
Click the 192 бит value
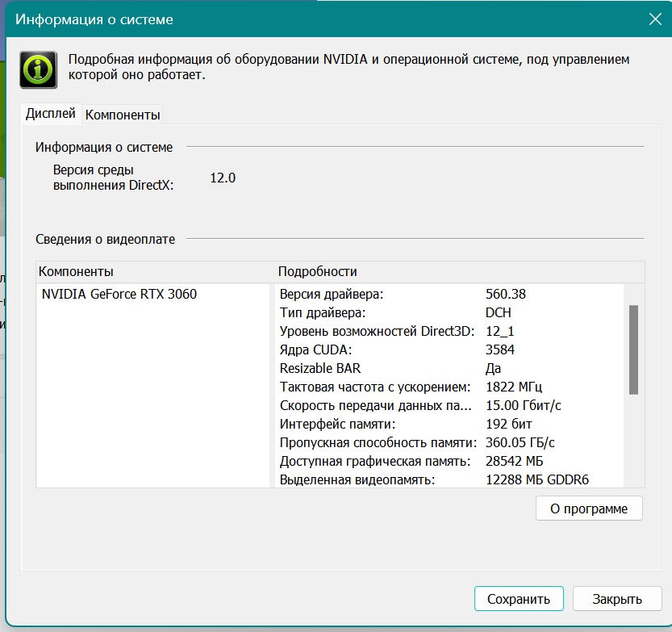click(x=509, y=424)
